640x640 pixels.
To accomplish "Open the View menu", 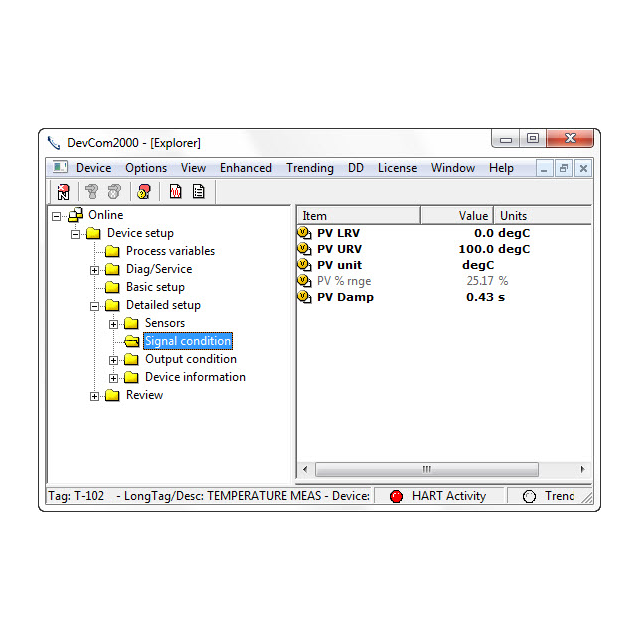I will click(x=193, y=168).
